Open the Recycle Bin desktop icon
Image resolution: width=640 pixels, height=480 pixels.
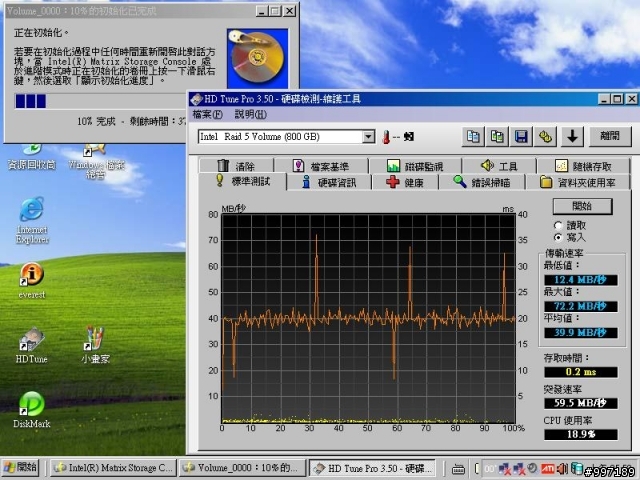(32, 157)
